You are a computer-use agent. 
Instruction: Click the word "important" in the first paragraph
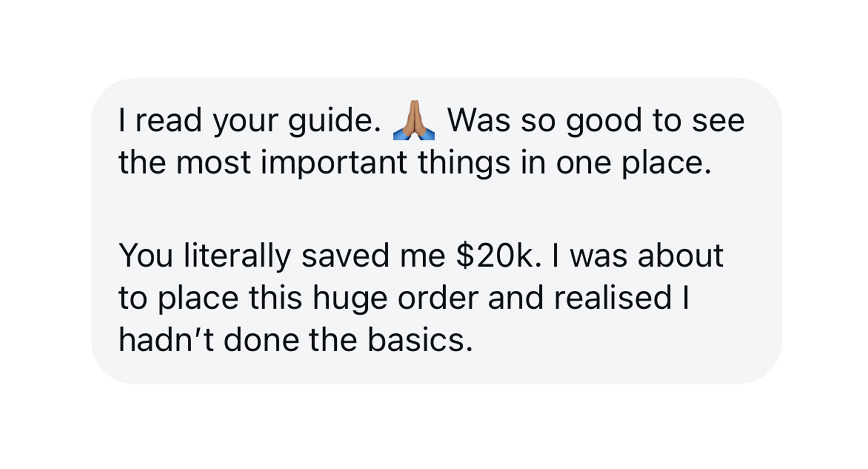click(334, 163)
